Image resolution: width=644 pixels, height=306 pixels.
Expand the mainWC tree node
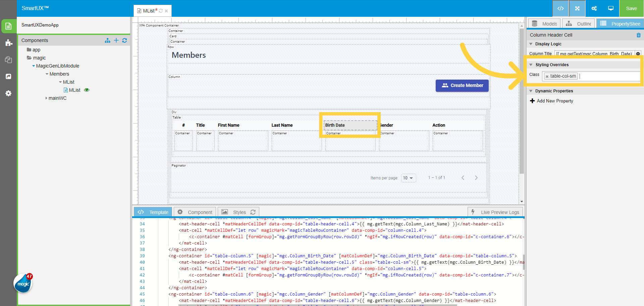46,98
